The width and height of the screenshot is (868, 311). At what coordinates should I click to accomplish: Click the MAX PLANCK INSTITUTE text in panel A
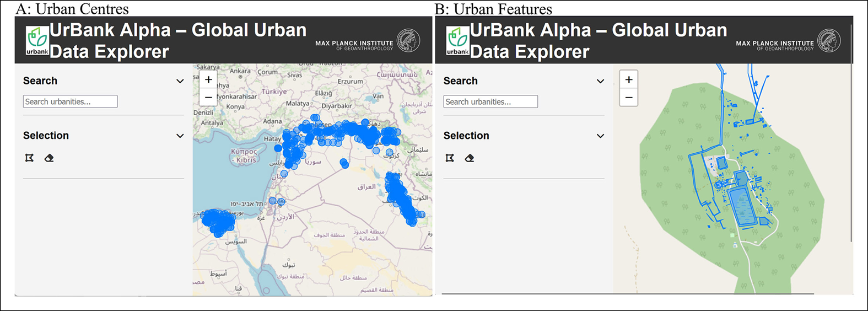point(354,43)
